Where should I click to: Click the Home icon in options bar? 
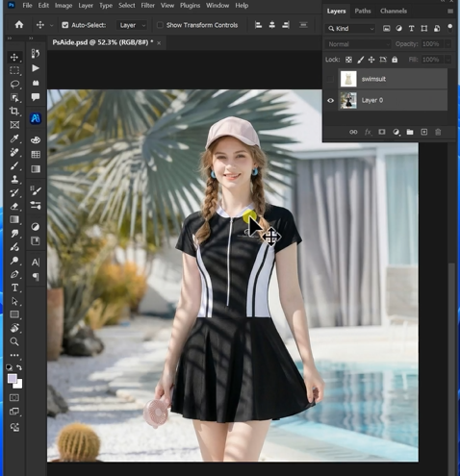coord(19,25)
